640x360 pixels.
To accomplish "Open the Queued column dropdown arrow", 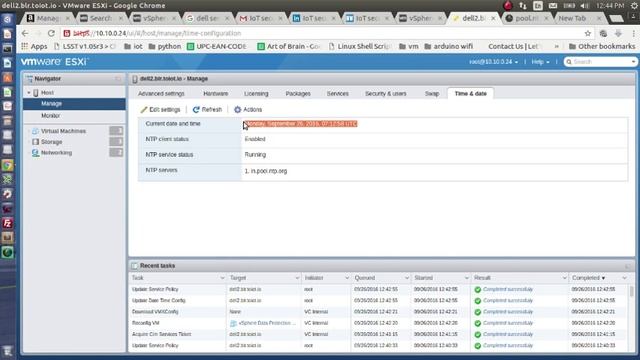I will click(407, 278).
